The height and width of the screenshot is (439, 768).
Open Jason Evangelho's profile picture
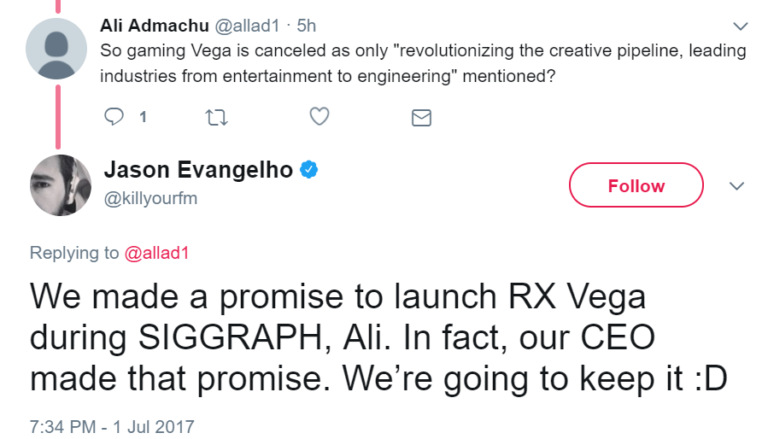click(58, 184)
